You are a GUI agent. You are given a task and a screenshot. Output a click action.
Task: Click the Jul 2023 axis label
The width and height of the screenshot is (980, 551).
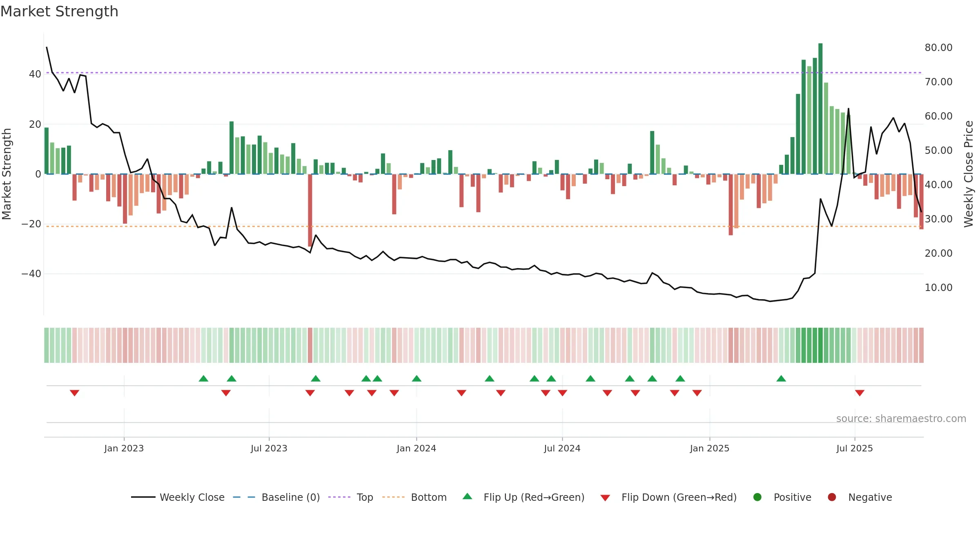pos(269,449)
